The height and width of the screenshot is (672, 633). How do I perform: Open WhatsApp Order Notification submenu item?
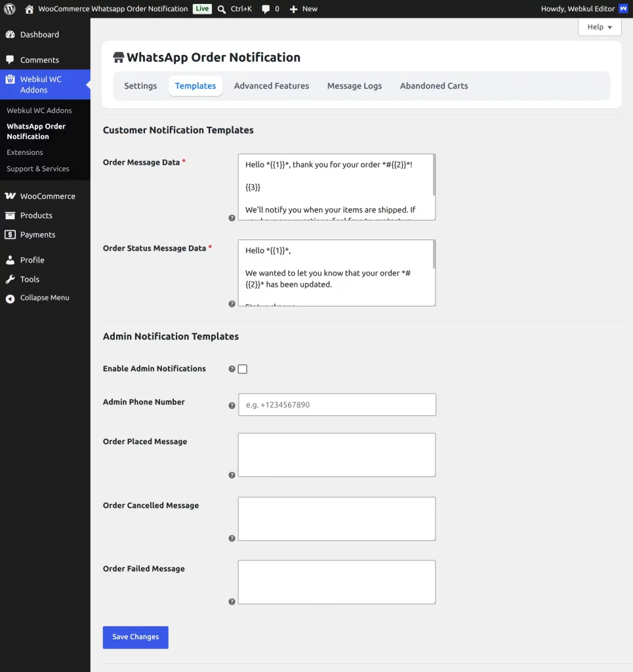click(36, 131)
